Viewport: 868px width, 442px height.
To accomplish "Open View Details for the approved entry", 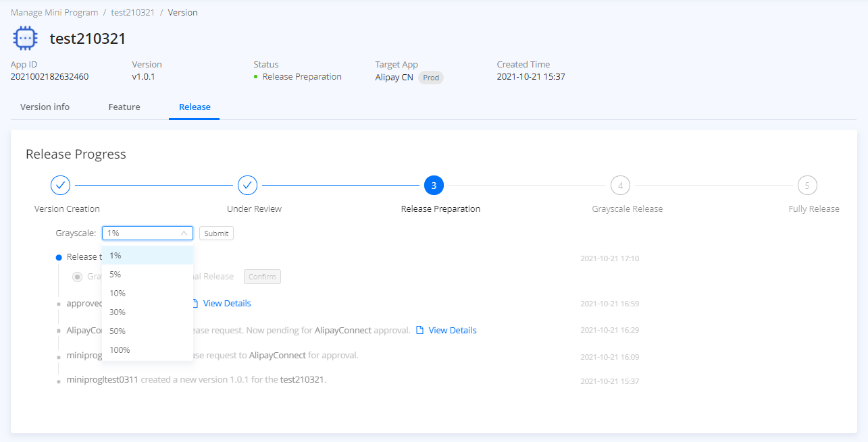I will click(x=227, y=304).
